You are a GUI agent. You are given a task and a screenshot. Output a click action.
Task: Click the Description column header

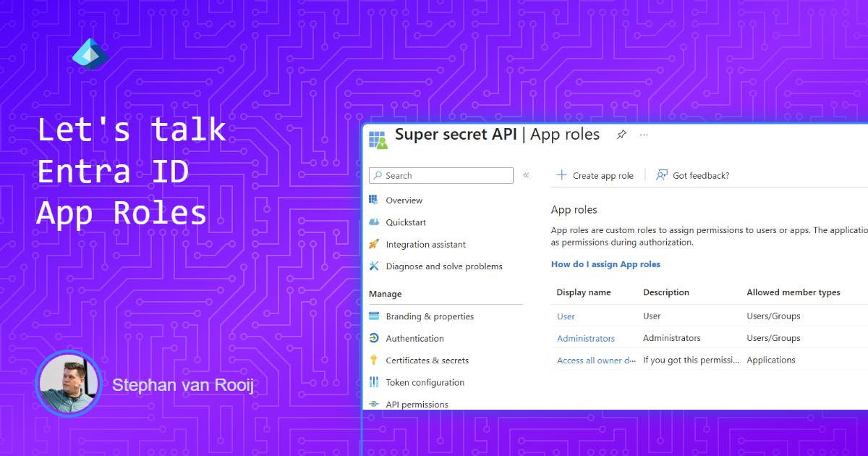[666, 292]
